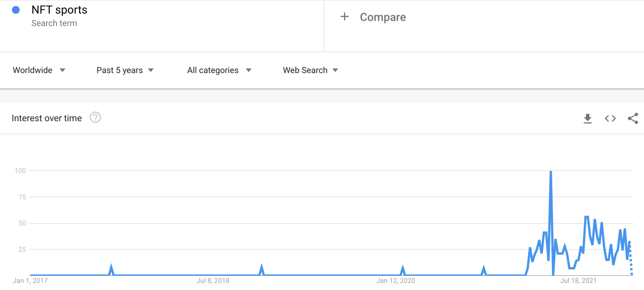Download the interest over time data
The width and height of the screenshot is (644, 290).
587,118
